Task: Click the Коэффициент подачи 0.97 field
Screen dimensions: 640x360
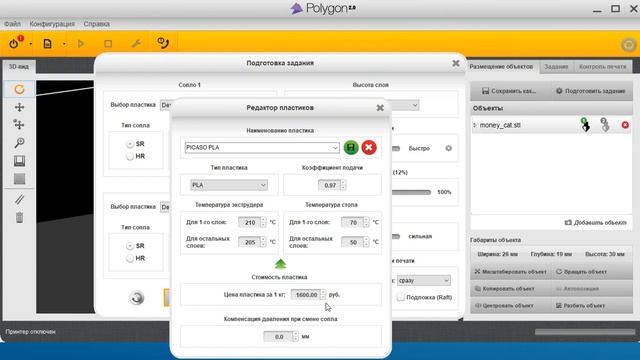Action: tap(331, 185)
